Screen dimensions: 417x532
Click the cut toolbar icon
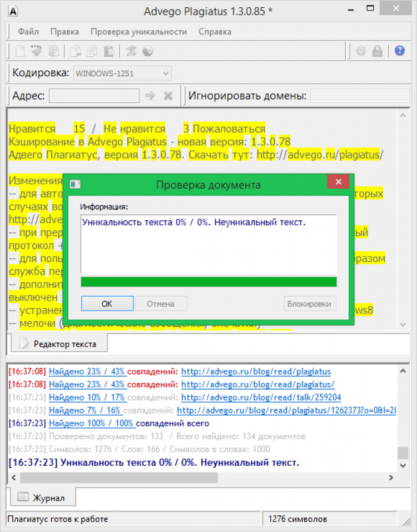pyautogui.click(x=75, y=51)
